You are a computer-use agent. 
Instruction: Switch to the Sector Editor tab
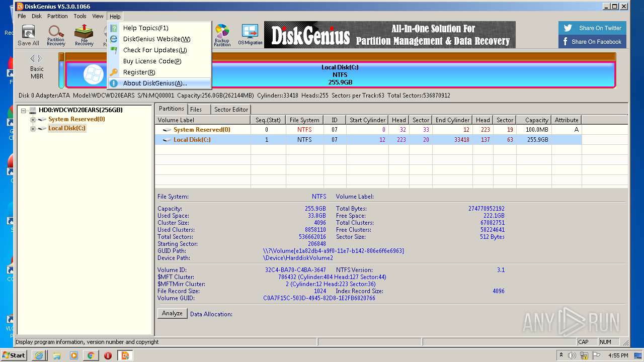click(x=231, y=110)
